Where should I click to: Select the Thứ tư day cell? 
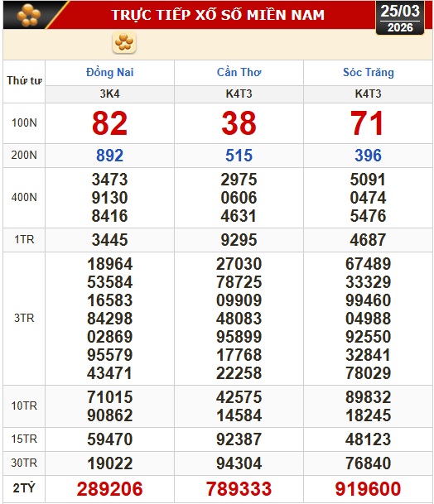pyautogui.click(x=24, y=80)
